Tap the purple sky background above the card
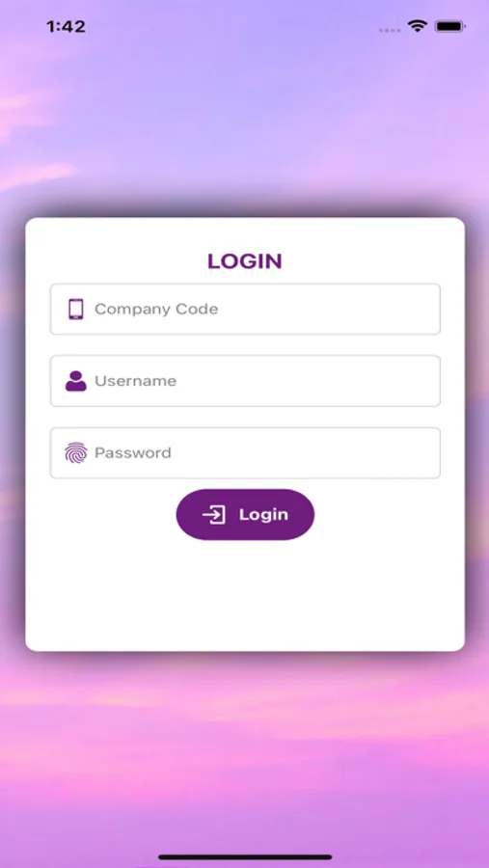This screenshot has width=489, height=868. click(245, 122)
